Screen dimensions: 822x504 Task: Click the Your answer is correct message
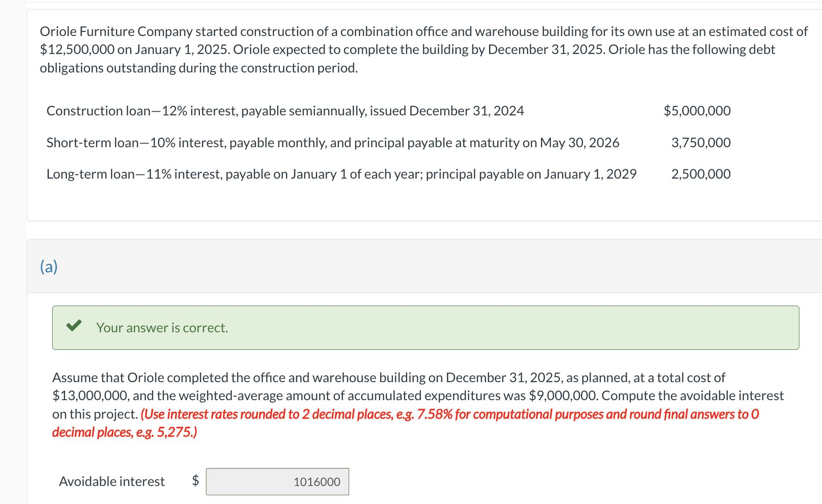(162, 327)
